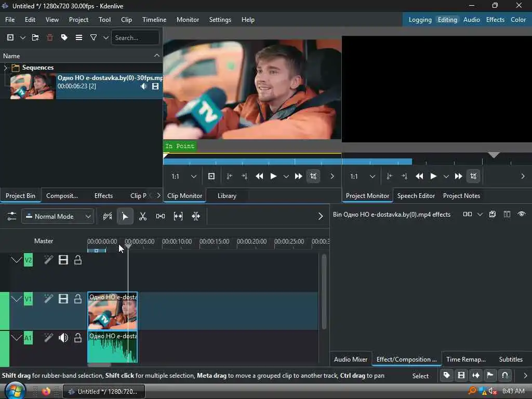Open the Timeline menu
The height and width of the screenshot is (399, 532).
tap(154, 20)
